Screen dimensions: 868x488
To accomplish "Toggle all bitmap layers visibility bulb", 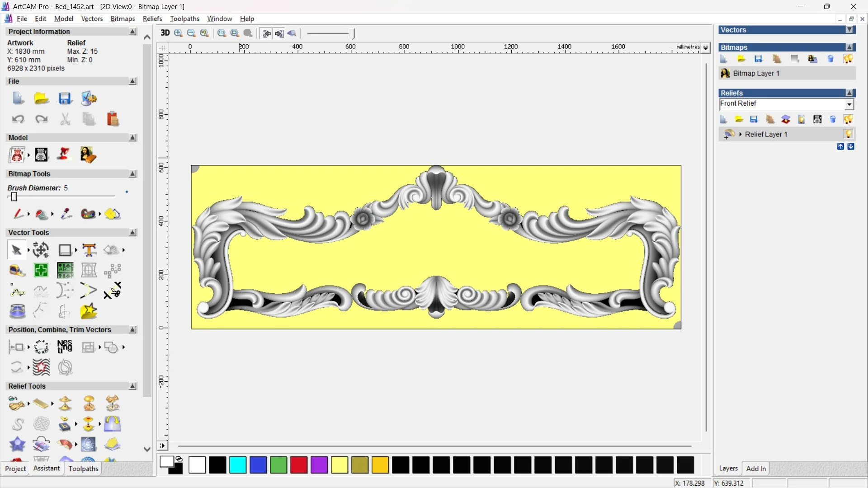I will coord(848,59).
